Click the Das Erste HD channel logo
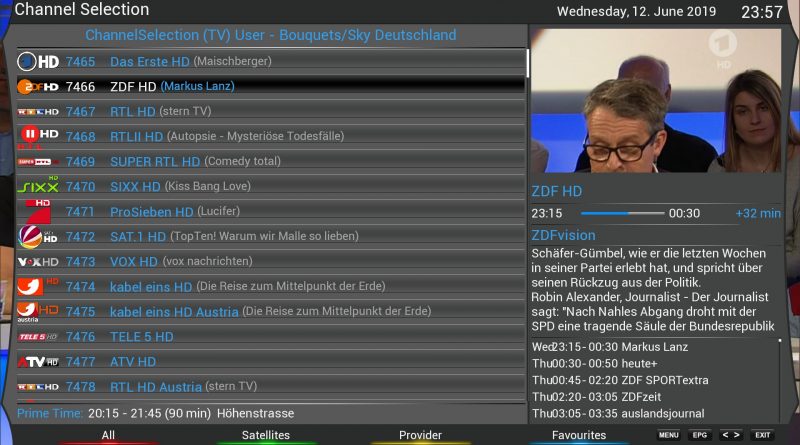Image resolution: width=800 pixels, height=445 pixels. pyautogui.click(x=38, y=62)
